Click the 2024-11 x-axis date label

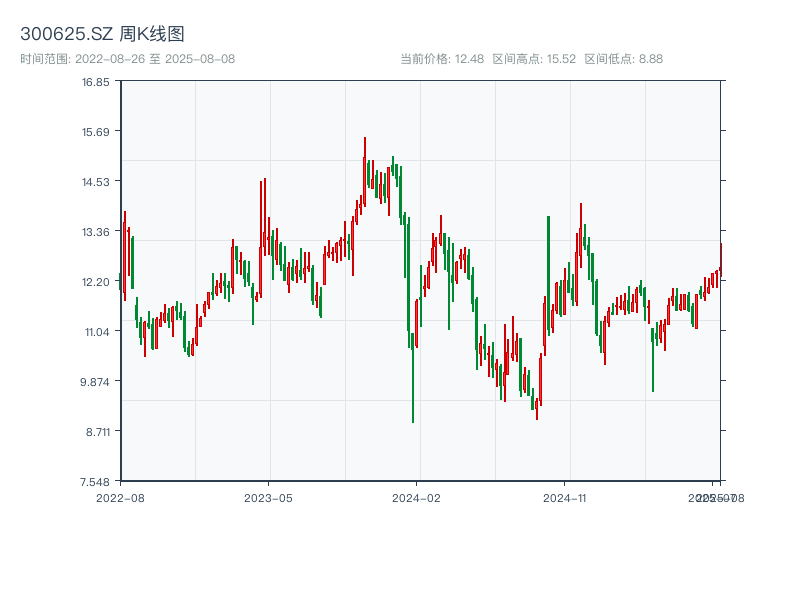coord(564,497)
